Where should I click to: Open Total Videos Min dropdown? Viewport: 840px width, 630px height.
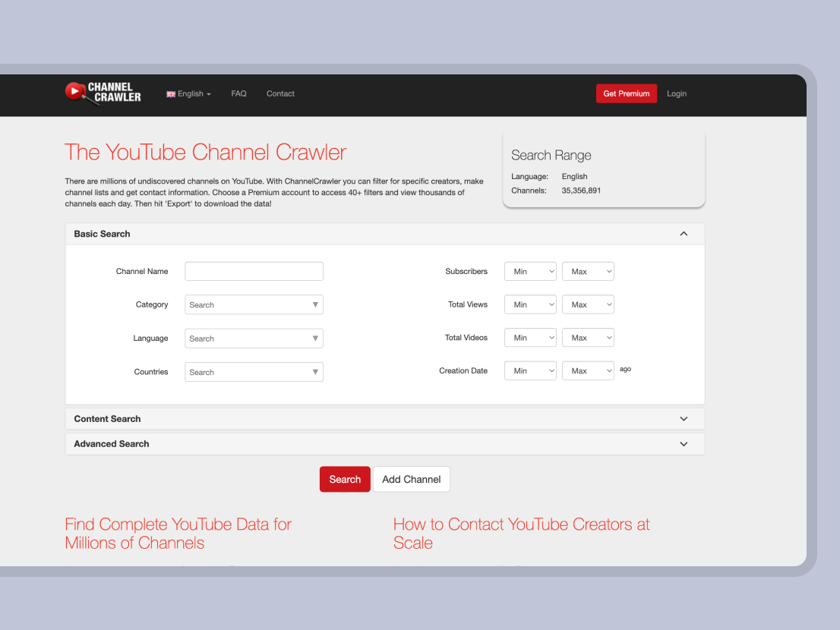point(530,338)
